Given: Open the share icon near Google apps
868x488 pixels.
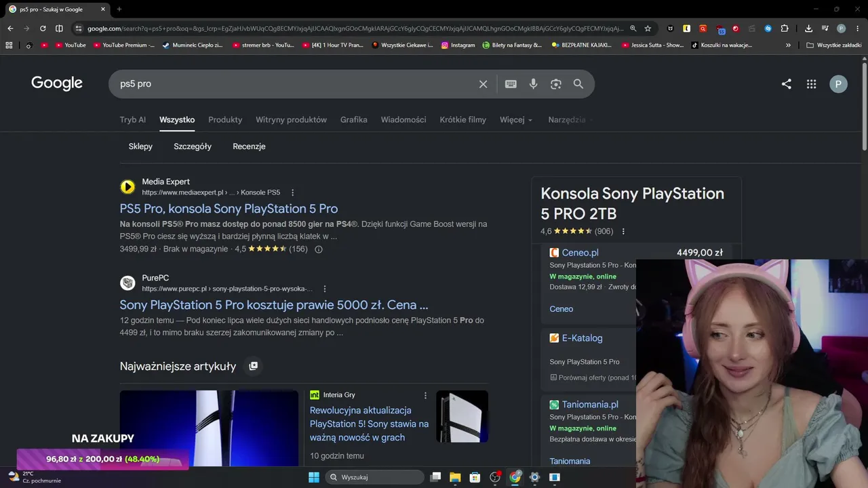Looking at the screenshot, I should [787, 84].
